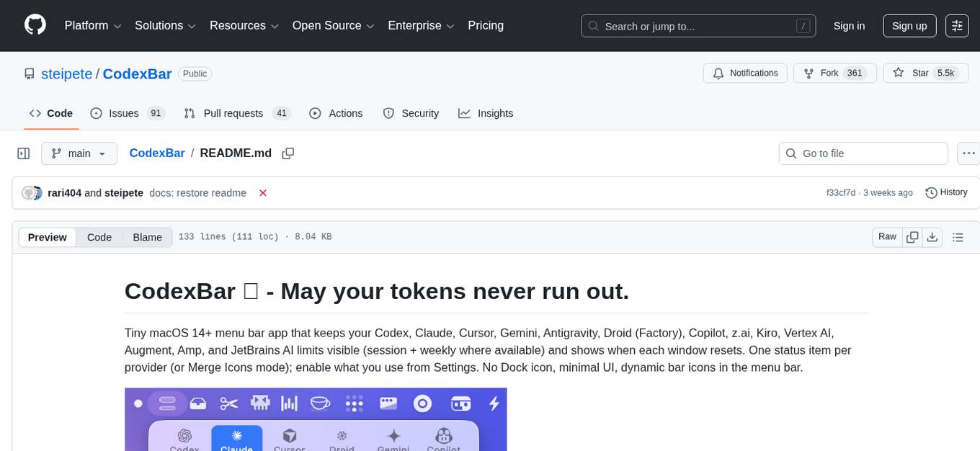Open the more options kebab menu
This screenshot has height=451, width=980.
968,153
